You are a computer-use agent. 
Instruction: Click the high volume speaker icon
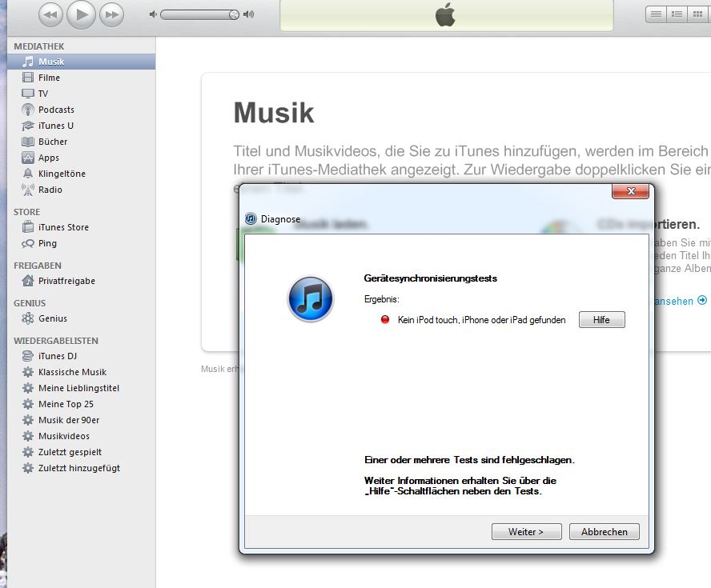pyautogui.click(x=248, y=14)
